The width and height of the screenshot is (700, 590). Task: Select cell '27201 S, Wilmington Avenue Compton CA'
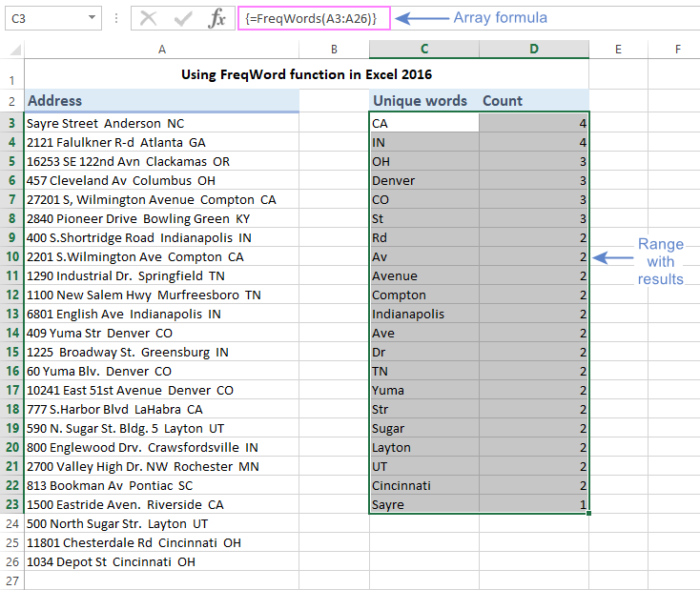(x=161, y=199)
